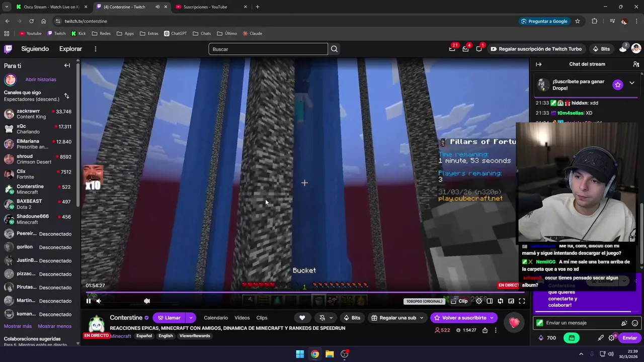Click the heart follow button under the stream
This screenshot has width=644, height=362.
coord(302,318)
